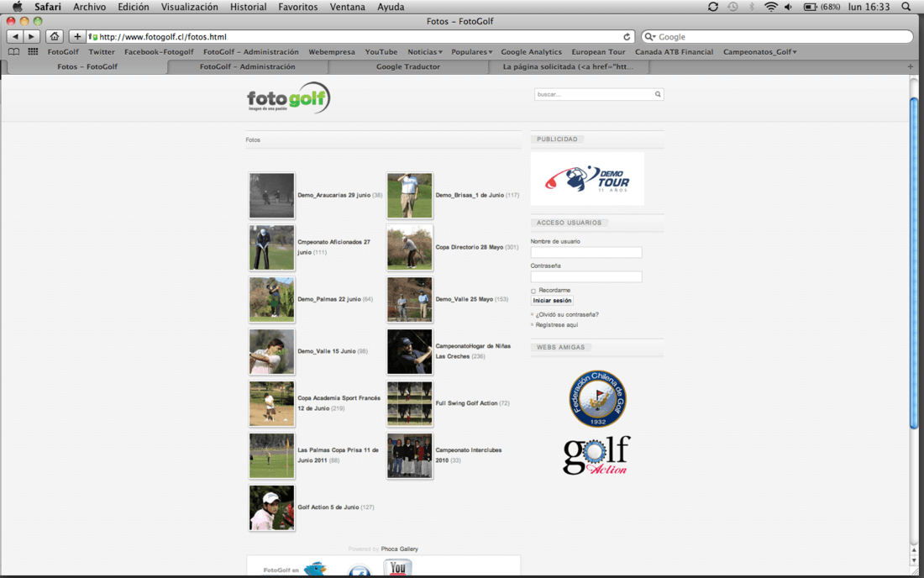924x578 pixels.
Task: Open the Edición menu
Action: (x=134, y=7)
